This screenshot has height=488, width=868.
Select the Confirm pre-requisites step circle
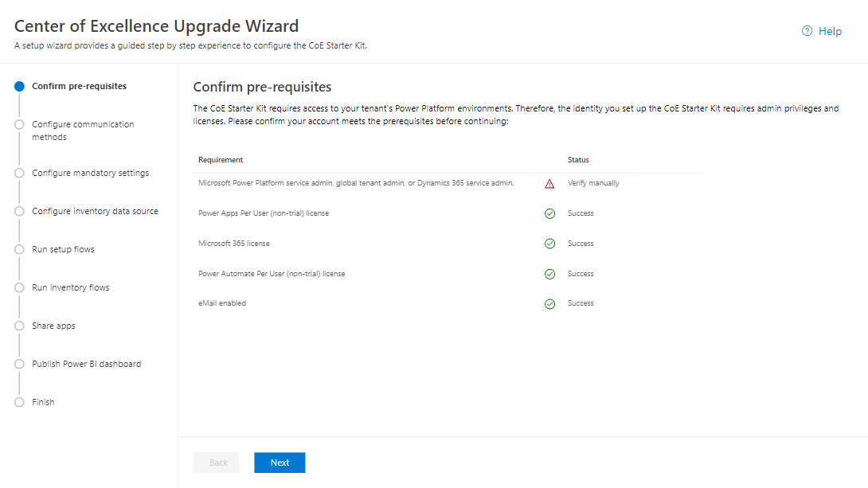click(x=20, y=87)
